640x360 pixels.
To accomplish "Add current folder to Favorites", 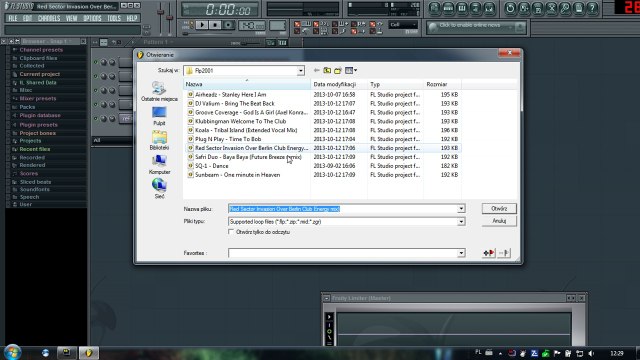I will click(489, 253).
